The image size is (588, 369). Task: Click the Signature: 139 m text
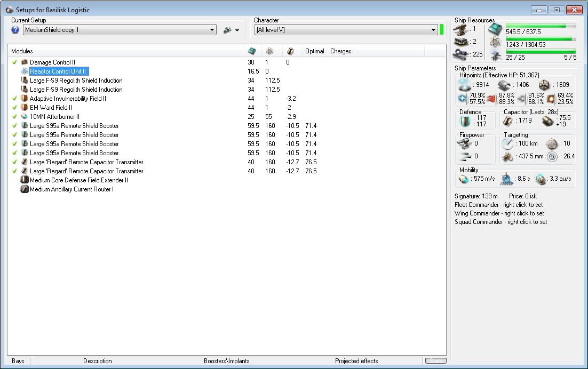point(476,196)
